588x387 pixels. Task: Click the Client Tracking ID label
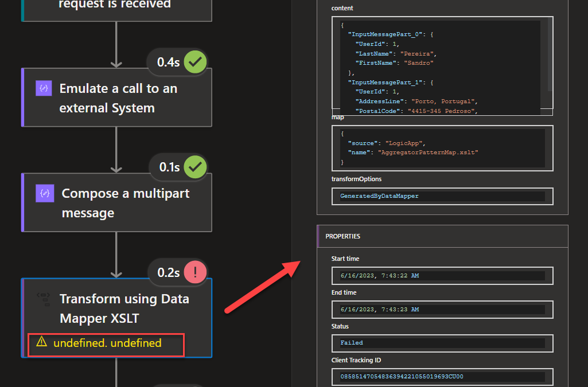click(x=356, y=360)
